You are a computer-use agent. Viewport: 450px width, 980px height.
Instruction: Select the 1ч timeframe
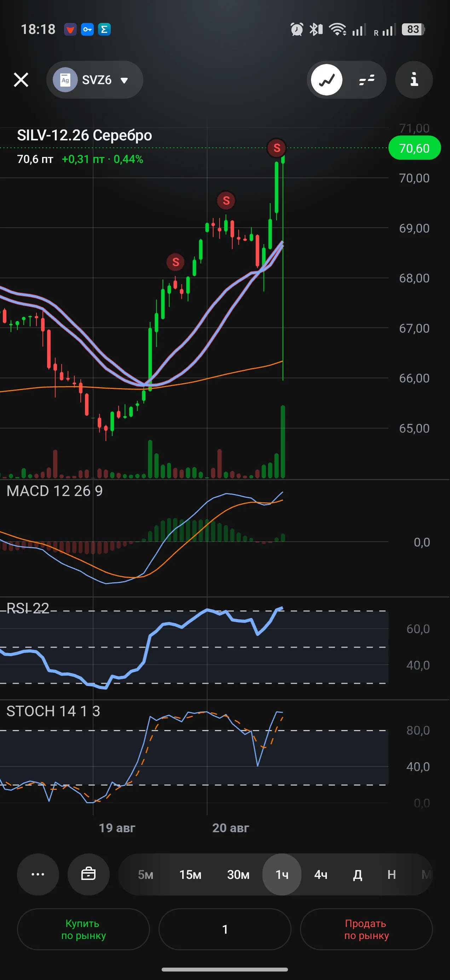click(x=282, y=874)
